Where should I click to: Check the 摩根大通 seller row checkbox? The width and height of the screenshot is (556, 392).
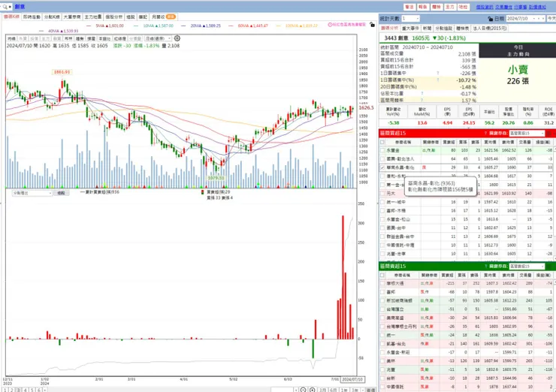point(382,283)
